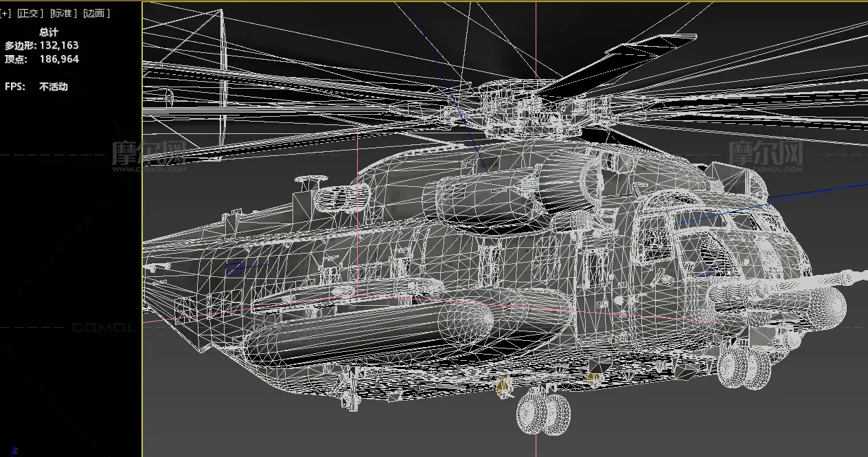Click the FPS 不活动 status text
The height and width of the screenshot is (457, 868).
coord(54,87)
